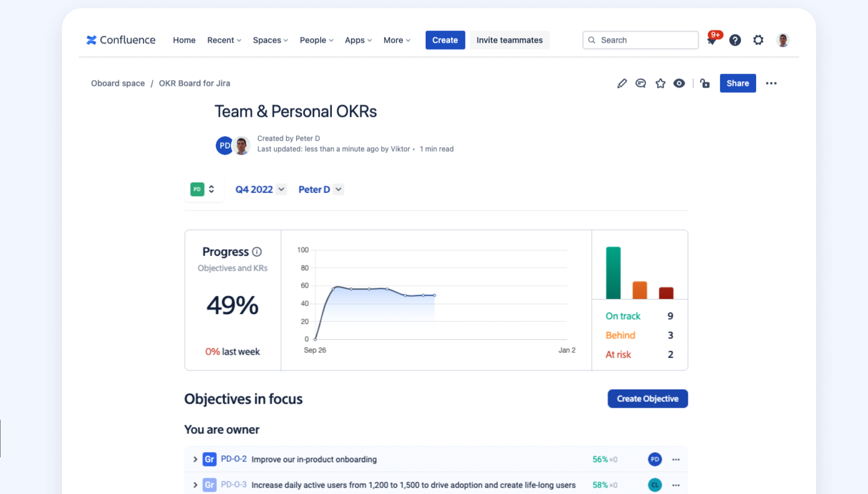Open Confluence settings via the gear icon
The width and height of the screenshot is (868, 494).
click(758, 40)
